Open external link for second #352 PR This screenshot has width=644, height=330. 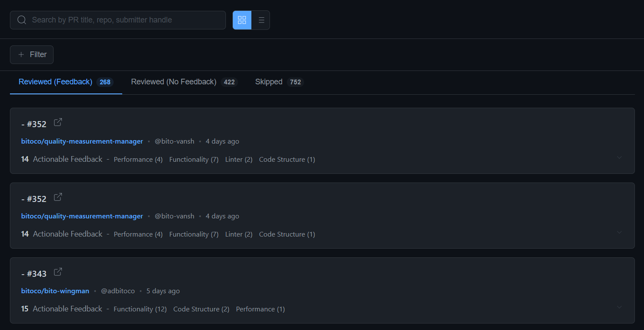tap(58, 197)
